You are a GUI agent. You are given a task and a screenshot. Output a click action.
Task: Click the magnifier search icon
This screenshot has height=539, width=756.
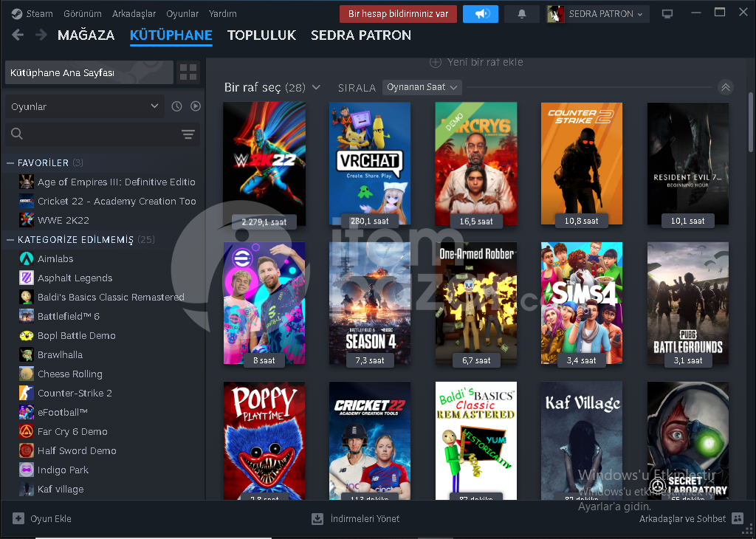(x=17, y=134)
